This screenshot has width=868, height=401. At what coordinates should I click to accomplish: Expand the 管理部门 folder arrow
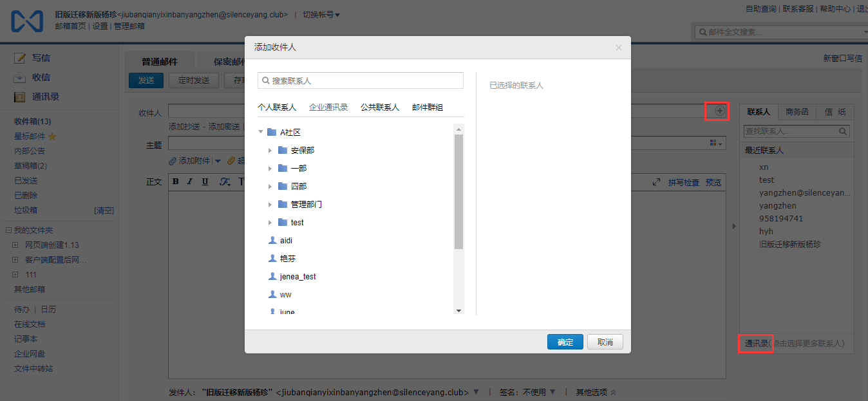point(270,205)
